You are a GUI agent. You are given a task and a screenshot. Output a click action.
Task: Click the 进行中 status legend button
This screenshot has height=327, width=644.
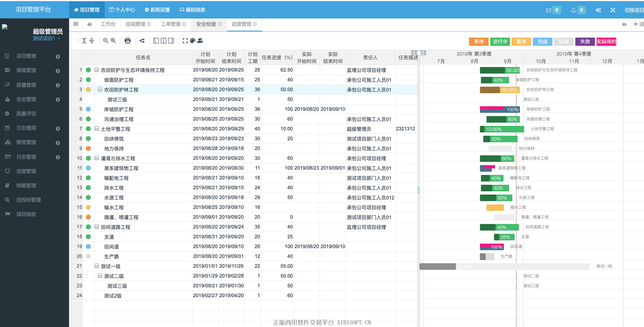point(500,41)
